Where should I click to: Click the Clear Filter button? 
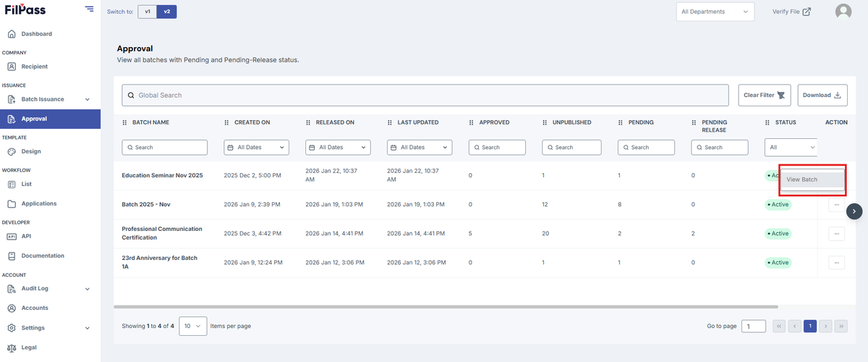tap(765, 95)
